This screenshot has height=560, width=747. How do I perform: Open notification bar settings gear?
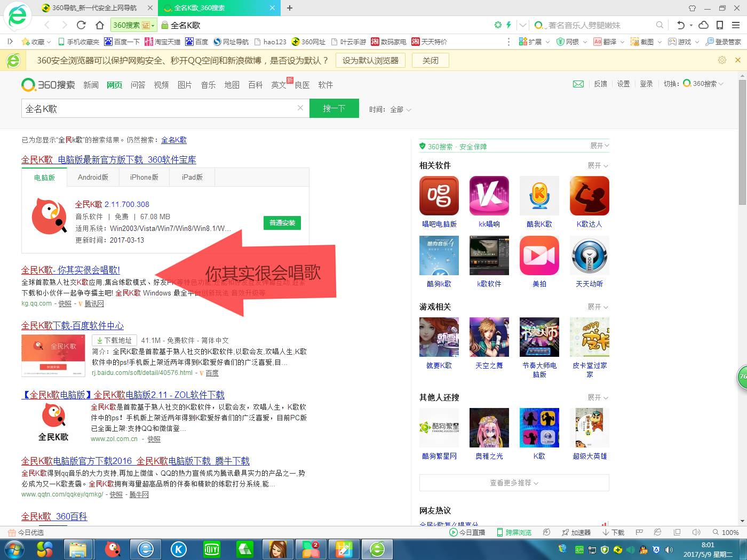click(722, 60)
